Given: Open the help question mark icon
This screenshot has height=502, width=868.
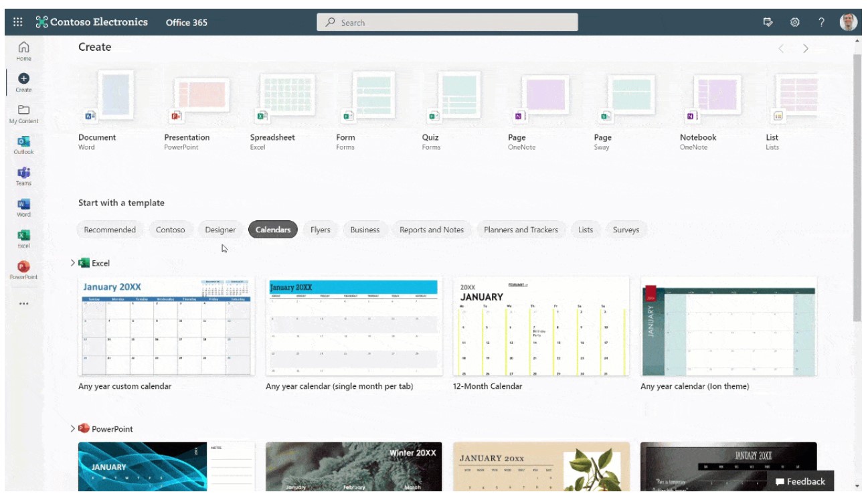Looking at the screenshot, I should click(x=821, y=22).
